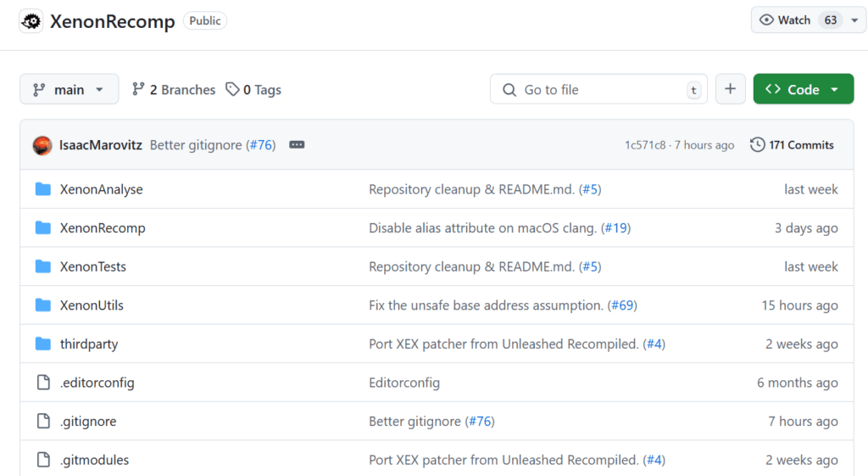
Task: Open pull request #19 link
Action: (615, 227)
